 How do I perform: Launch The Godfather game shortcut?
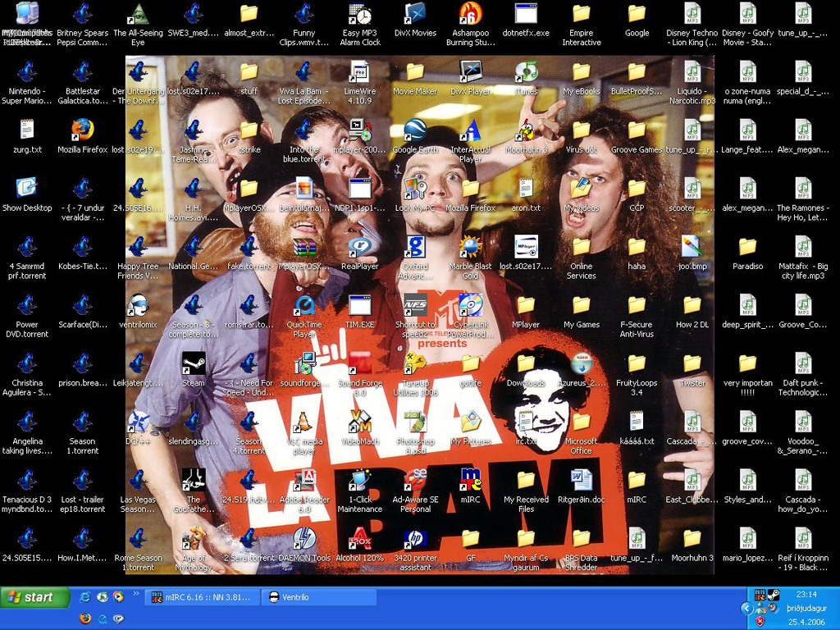194,491
